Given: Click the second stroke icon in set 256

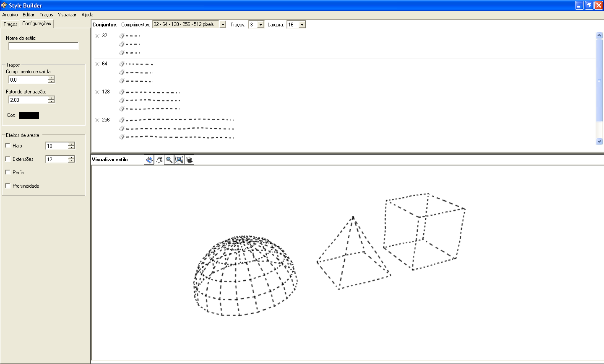Looking at the screenshot, I should click(x=122, y=128).
